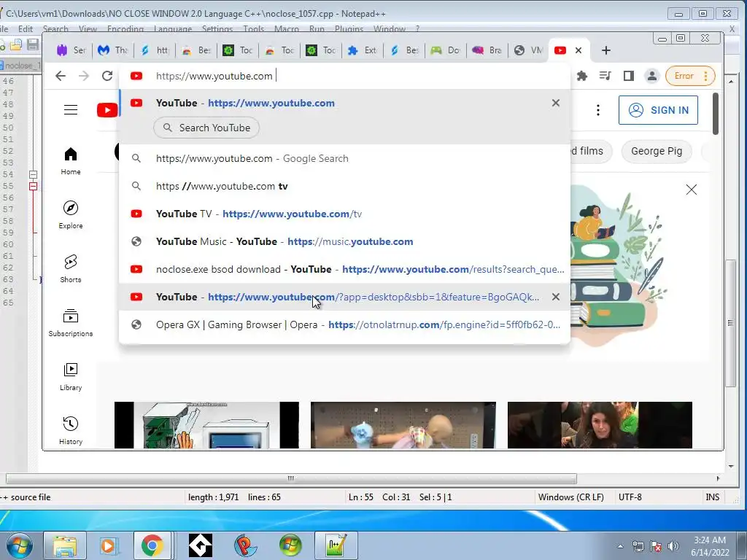Open noclose.exe bsod download suggestion
Screen dimensions: 747x560
344,269
